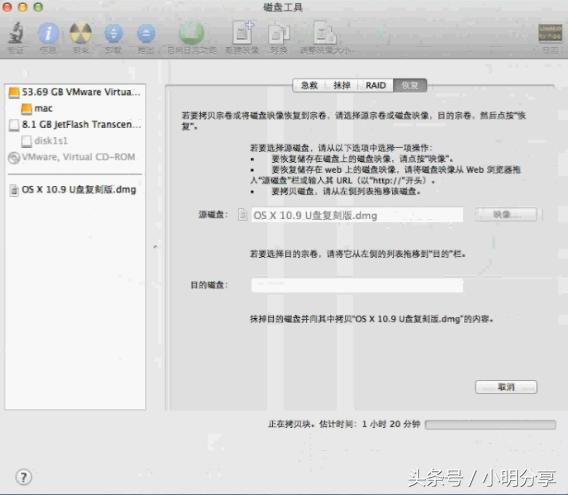
Task: Click the New Image toolbar icon
Action: (243, 33)
